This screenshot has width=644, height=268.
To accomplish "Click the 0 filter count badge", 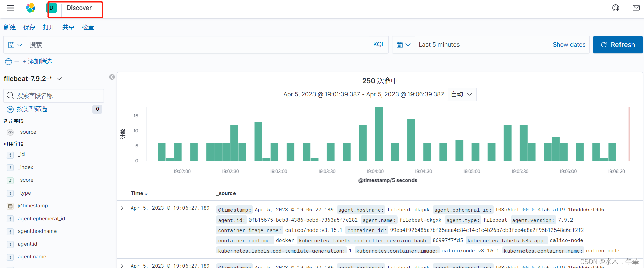I will tap(97, 109).
